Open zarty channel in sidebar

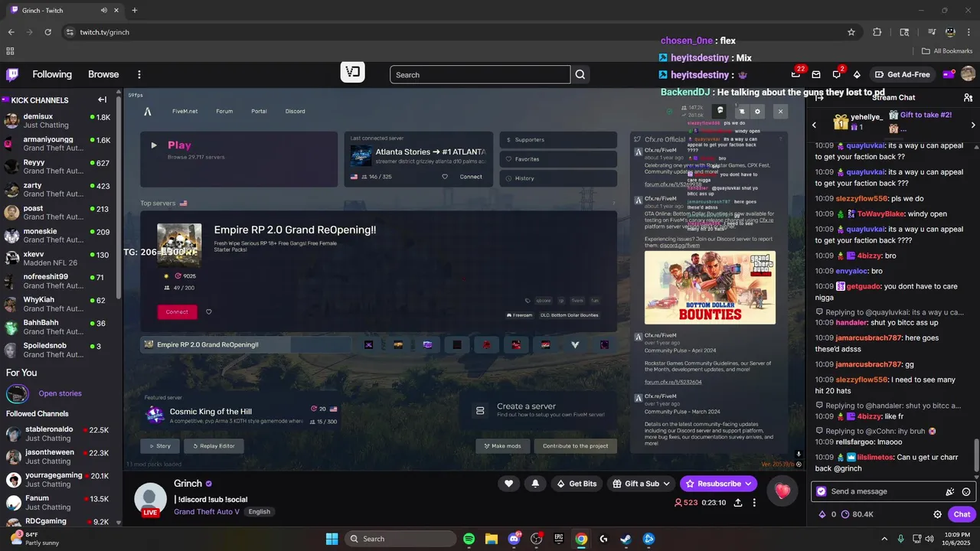[x=58, y=190]
